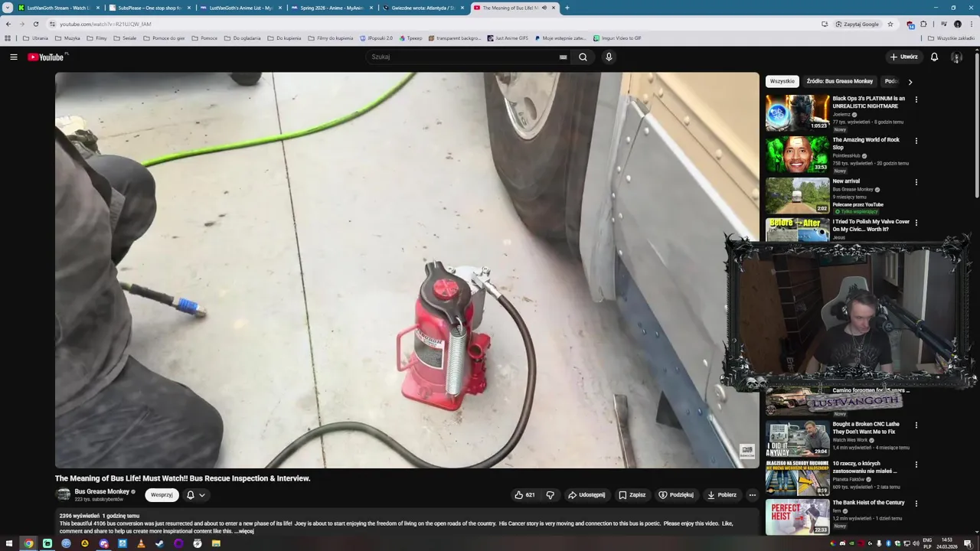Select the 'Wszystkie' filter chip

click(x=782, y=81)
